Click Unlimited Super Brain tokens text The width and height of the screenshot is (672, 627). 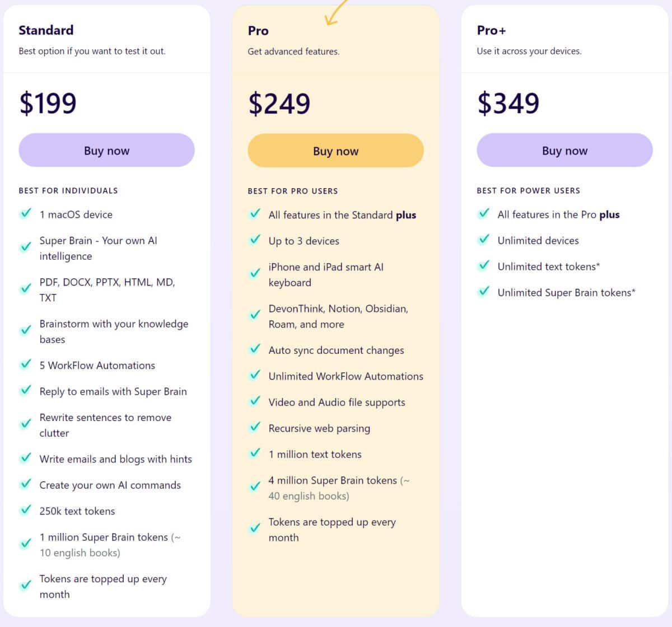566,292
